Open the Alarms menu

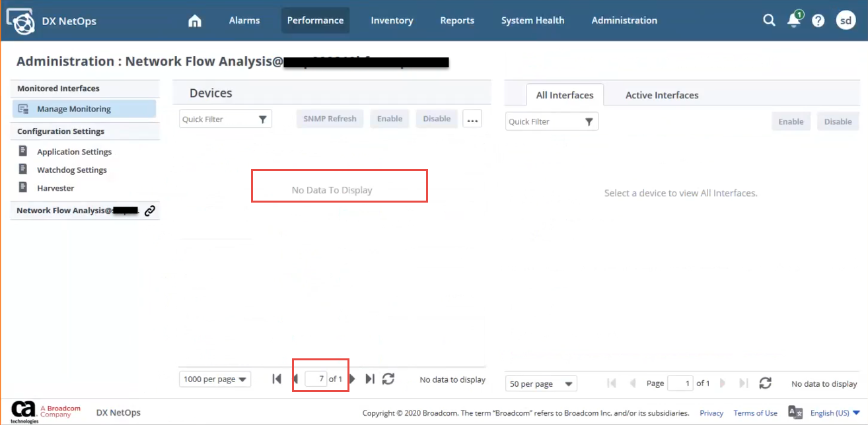(244, 20)
